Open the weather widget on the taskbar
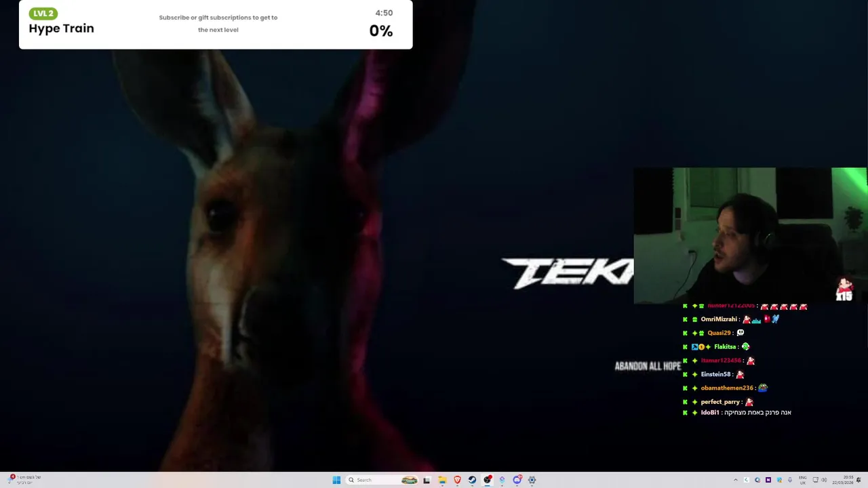This screenshot has height=488, width=868. [x=23, y=479]
